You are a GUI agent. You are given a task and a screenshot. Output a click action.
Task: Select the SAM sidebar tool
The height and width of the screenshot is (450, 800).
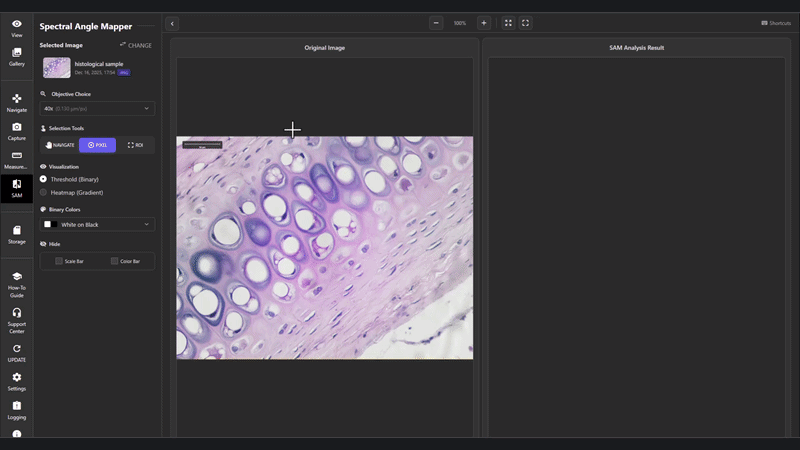pyautogui.click(x=17, y=188)
